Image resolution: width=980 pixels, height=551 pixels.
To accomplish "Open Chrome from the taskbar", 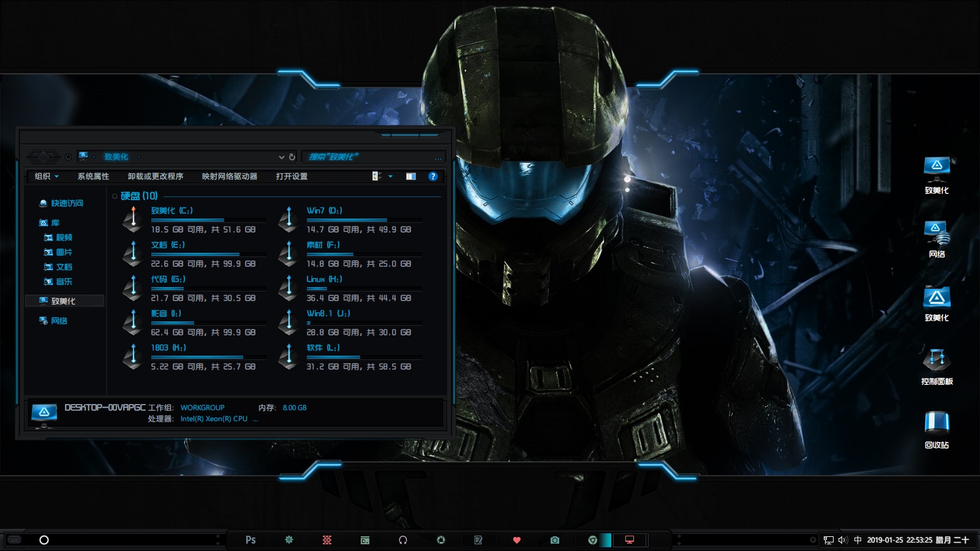I will 592,540.
